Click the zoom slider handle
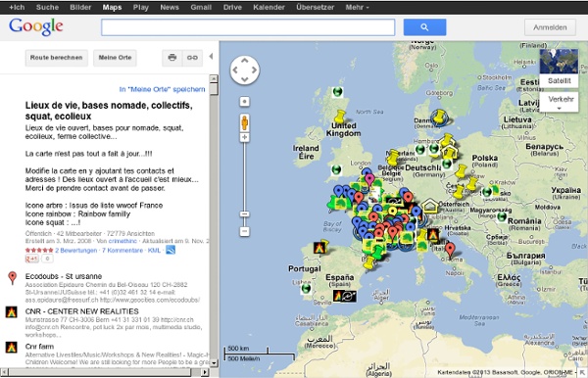This screenshot has height=378, width=588. (x=244, y=213)
